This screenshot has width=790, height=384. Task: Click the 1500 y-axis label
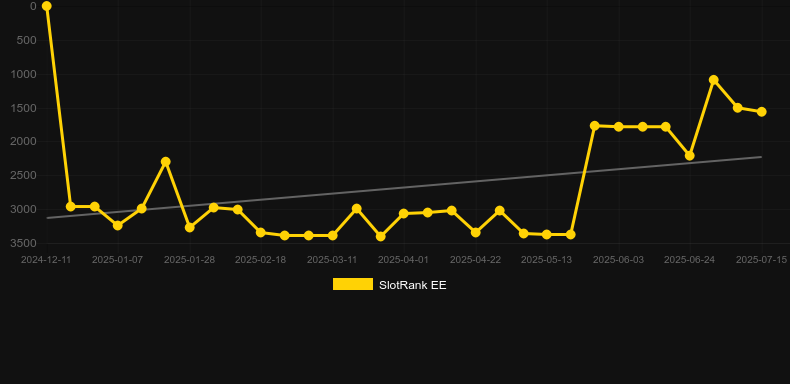click(24, 108)
